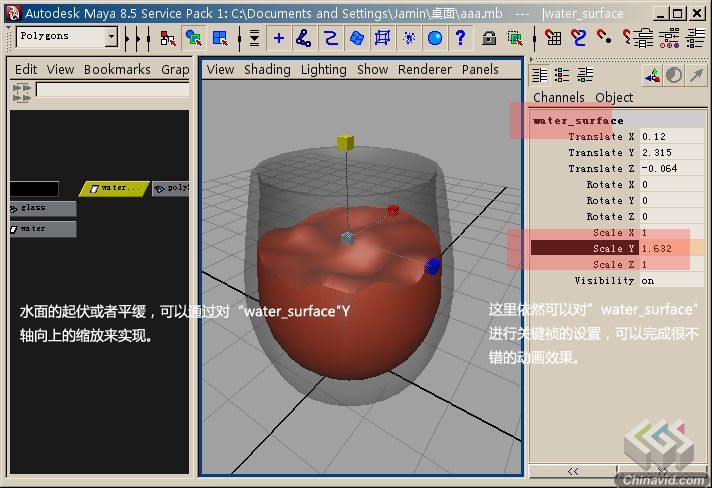Open the viewport Shading menu
The height and width of the screenshot is (488, 712).
coord(267,70)
